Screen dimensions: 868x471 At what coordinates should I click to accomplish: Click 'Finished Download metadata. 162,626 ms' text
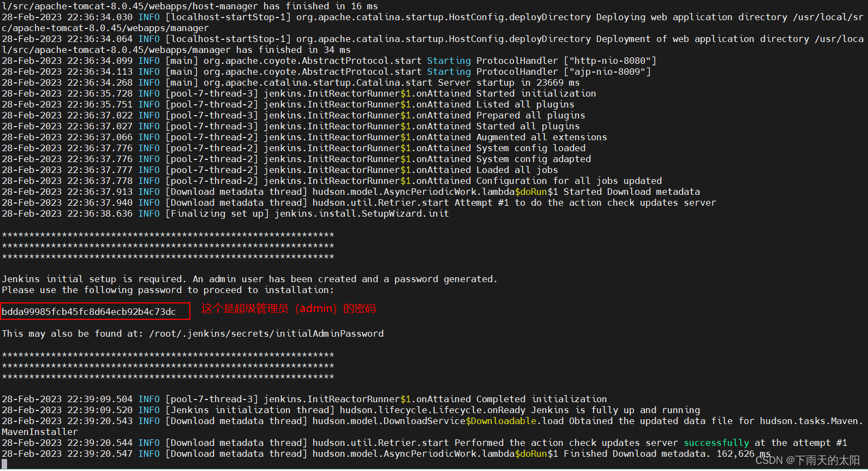pos(667,454)
